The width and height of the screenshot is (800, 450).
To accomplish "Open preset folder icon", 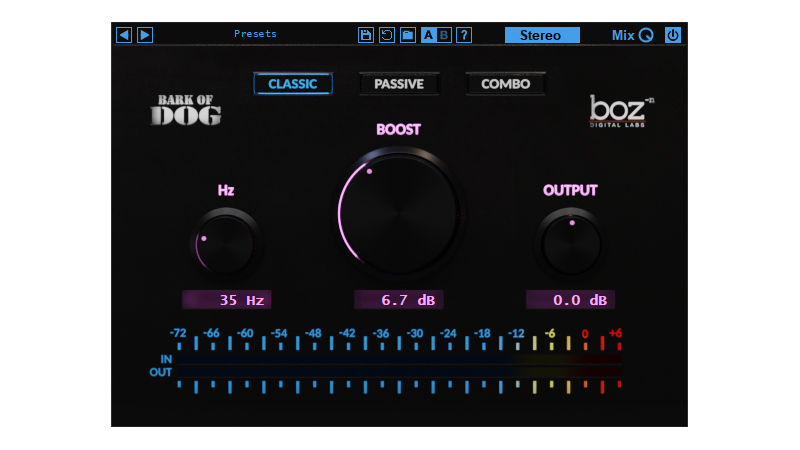I will (408, 35).
